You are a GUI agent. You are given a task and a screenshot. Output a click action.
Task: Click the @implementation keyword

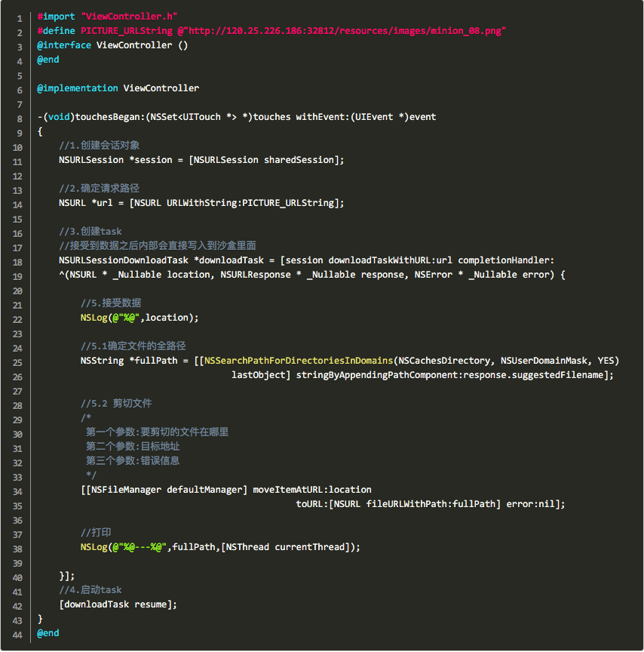[x=77, y=88]
